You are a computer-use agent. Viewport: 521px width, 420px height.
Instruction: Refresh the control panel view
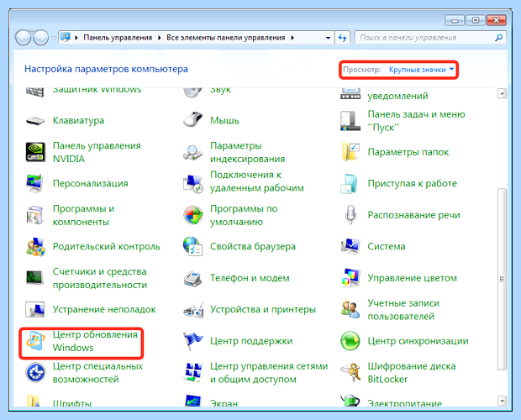pyautogui.click(x=343, y=38)
